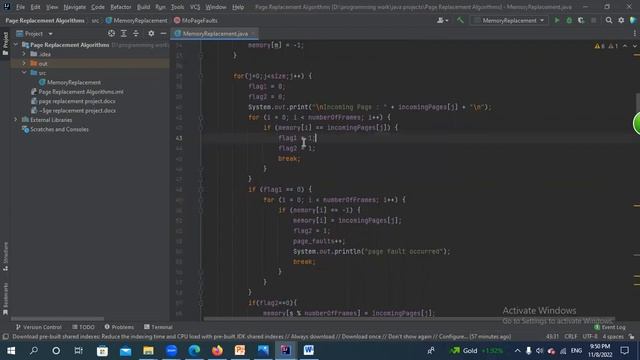
Task: Open Search Everywhere magnifier icon
Action: tap(609, 20)
